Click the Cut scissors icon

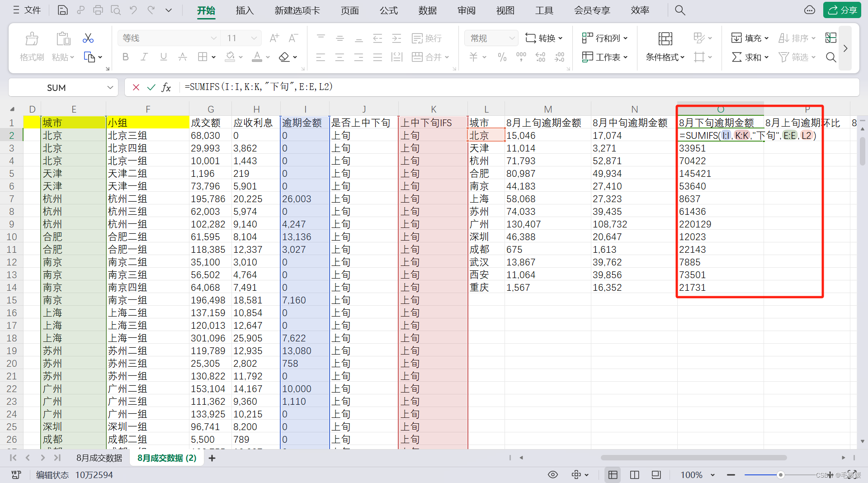pos(88,38)
